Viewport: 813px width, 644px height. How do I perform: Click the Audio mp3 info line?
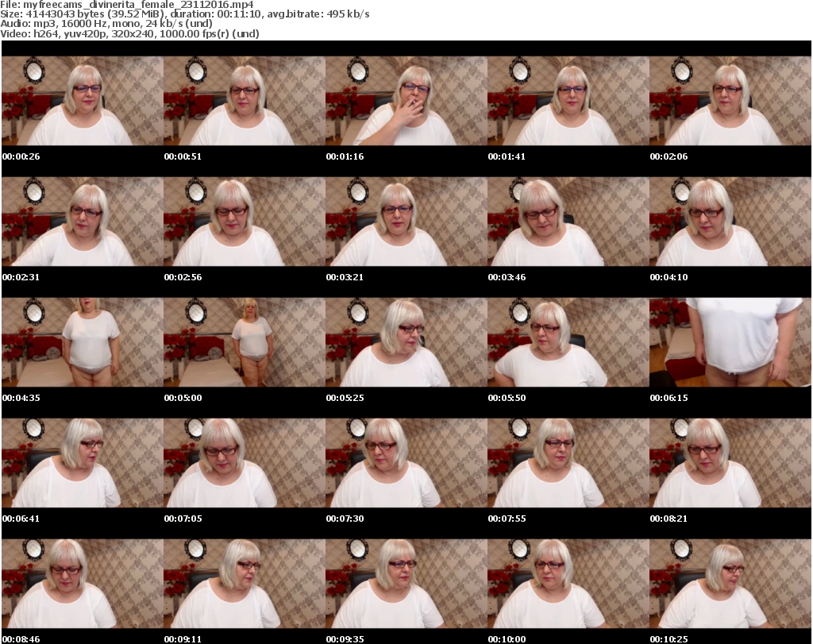coord(106,24)
